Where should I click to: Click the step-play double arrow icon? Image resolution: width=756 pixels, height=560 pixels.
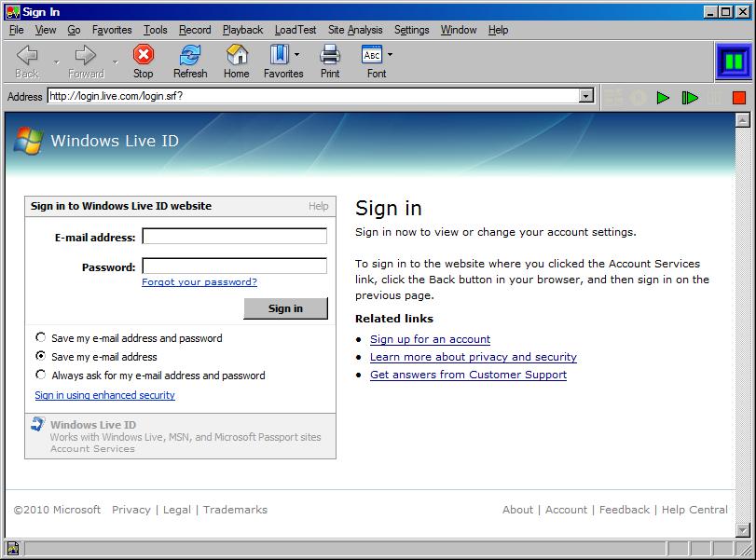(x=690, y=97)
